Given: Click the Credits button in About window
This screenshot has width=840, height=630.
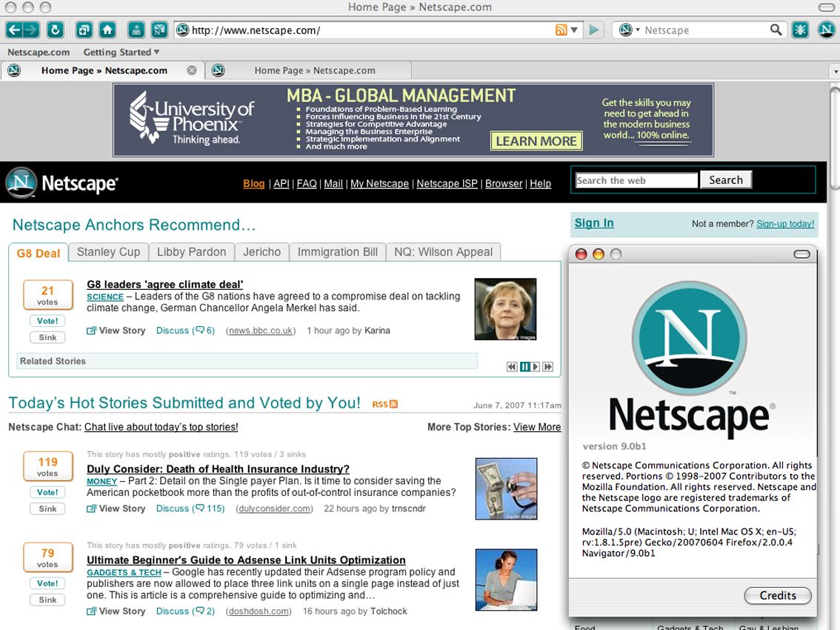Looking at the screenshot, I should point(777,595).
